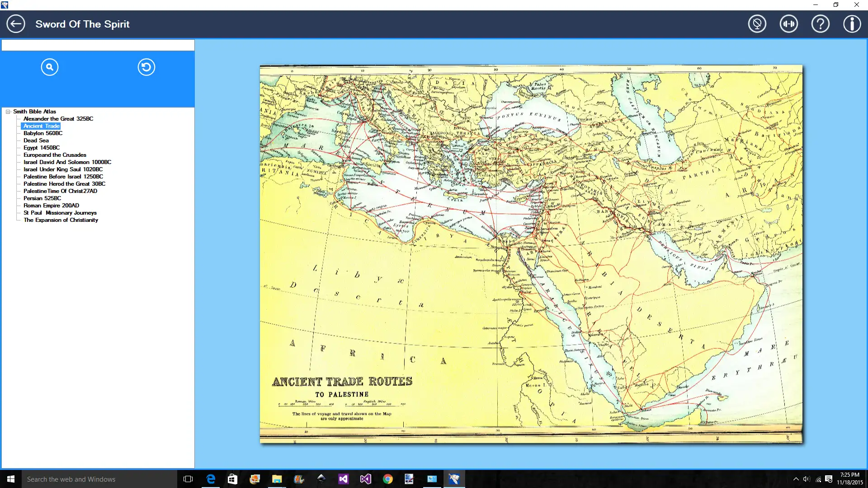This screenshot has height=488, width=868.
Task: Toggle Egypt 1450BC map selection
Action: coord(42,148)
